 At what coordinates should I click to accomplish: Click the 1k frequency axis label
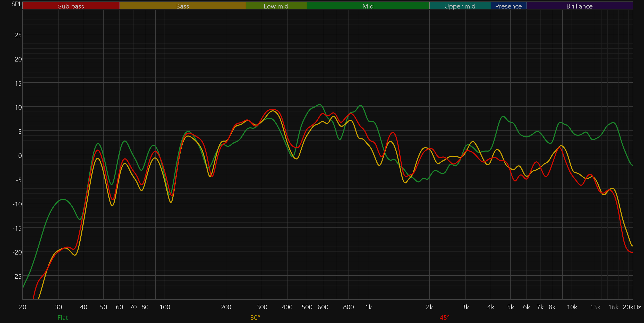[x=368, y=307]
